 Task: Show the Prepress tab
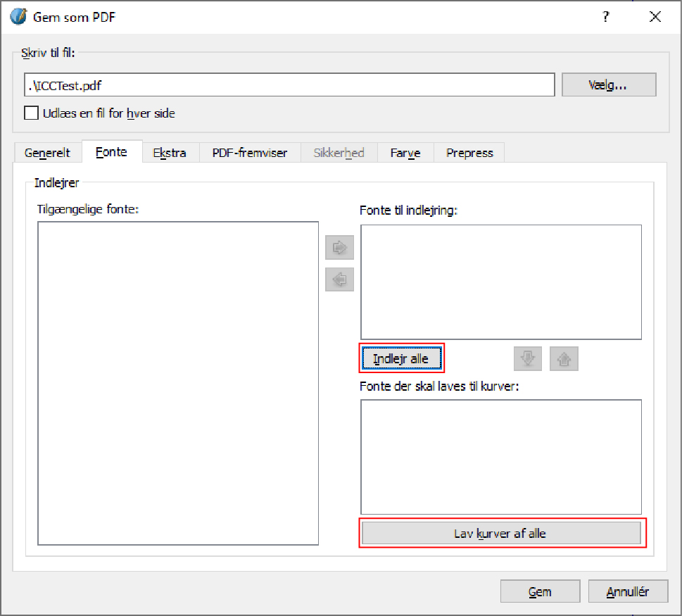(x=469, y=153)
